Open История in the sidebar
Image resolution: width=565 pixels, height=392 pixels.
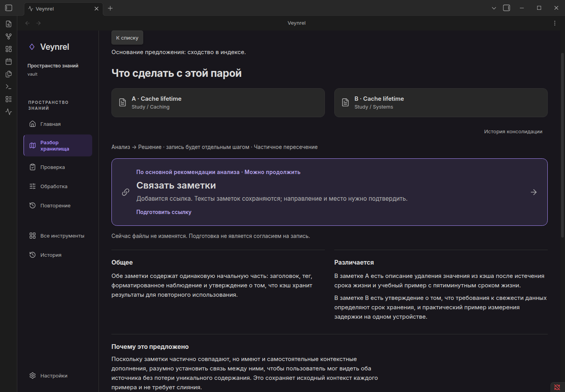[x=58, y=255]
